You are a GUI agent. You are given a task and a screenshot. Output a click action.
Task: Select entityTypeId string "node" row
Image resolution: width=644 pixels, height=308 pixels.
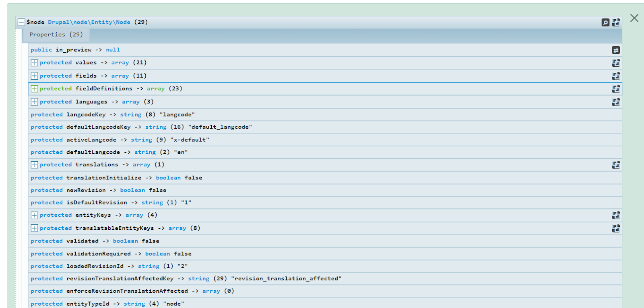click(x=325, y=304)
